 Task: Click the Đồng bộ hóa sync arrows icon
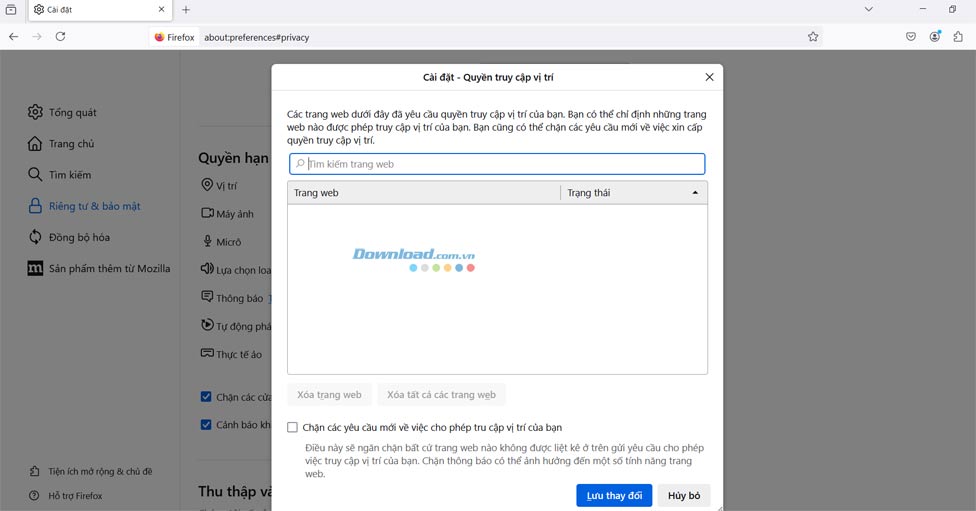coord(35,237)
